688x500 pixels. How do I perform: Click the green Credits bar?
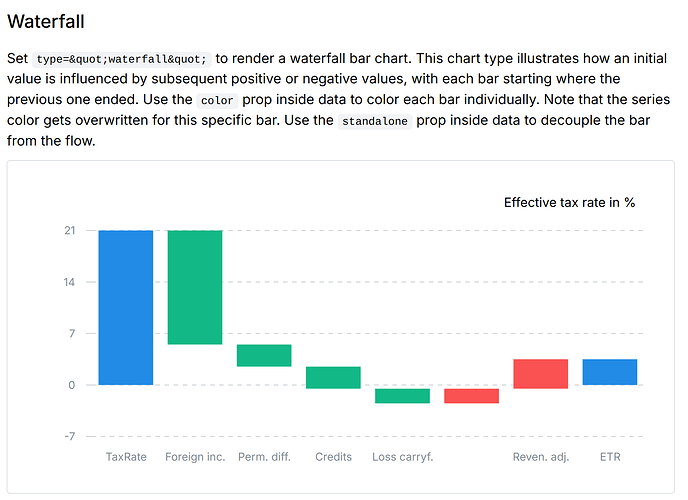[333, 377]
